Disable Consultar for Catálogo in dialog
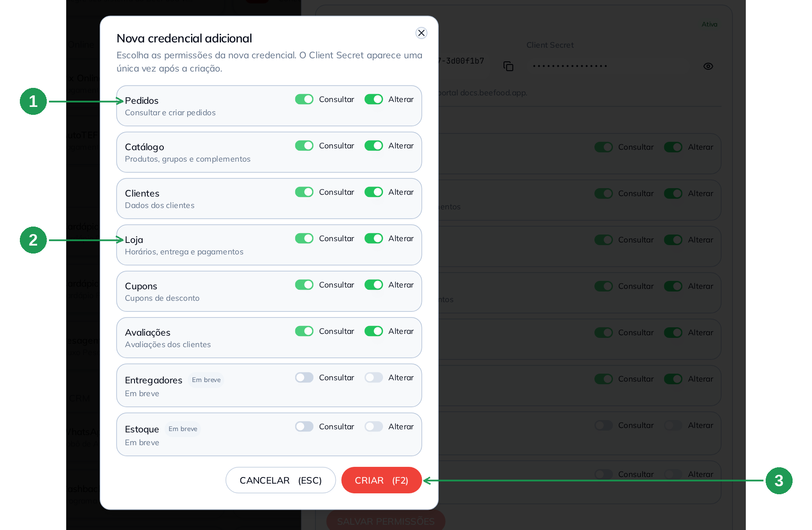 (x=304, y=146)
